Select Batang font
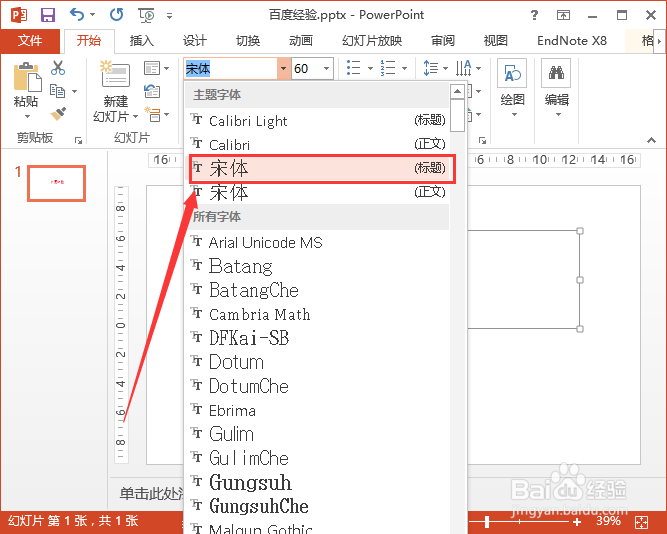This screenshot has height=534, width=667. pyautogui.click(x=317, y=266)
